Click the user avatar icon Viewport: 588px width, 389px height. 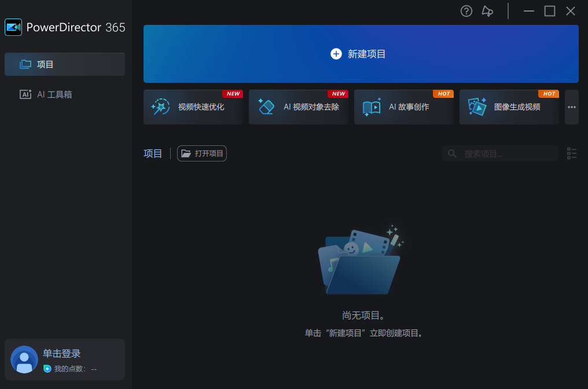pyautogui.click(x=24, y=359)
